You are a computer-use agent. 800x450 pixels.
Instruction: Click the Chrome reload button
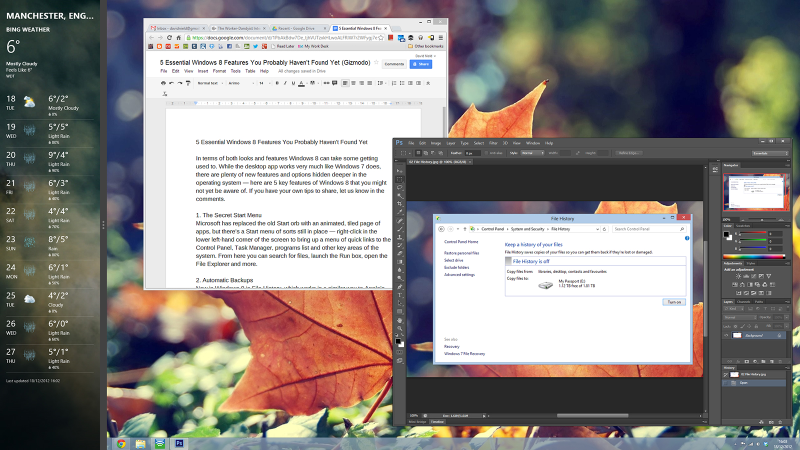(169, 38)
